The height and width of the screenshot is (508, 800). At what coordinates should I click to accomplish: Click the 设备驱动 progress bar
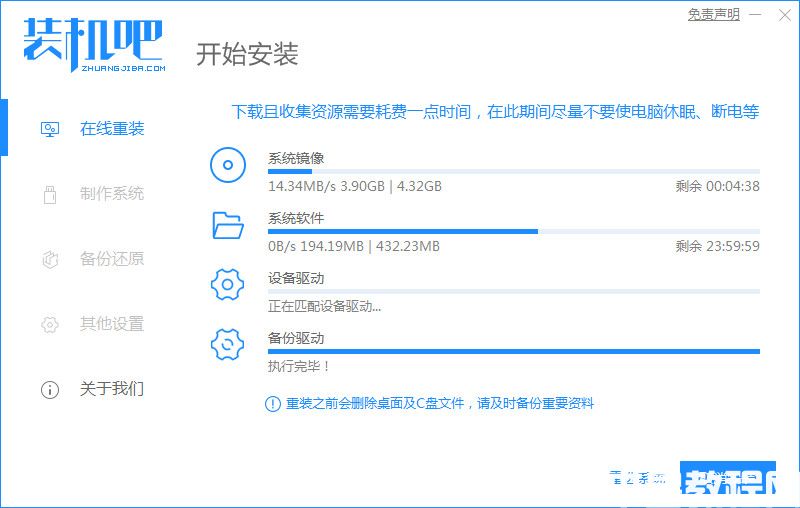514,291
